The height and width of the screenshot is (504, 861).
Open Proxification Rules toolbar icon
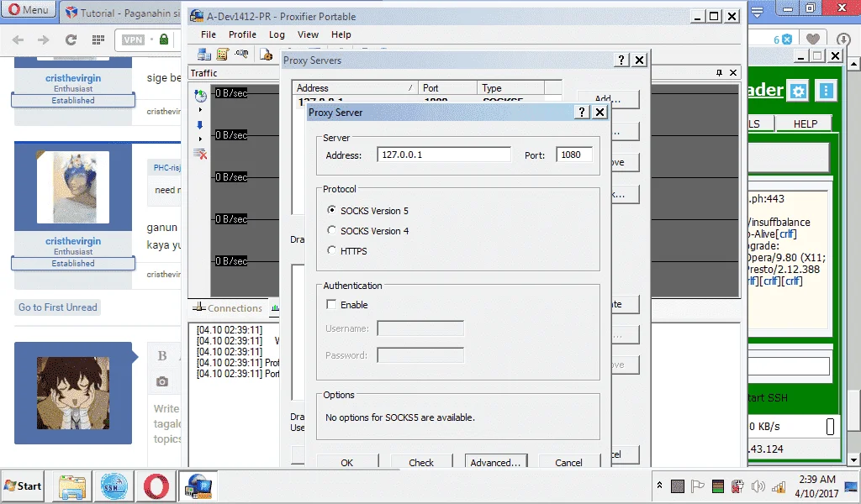(x=222, y=54)
